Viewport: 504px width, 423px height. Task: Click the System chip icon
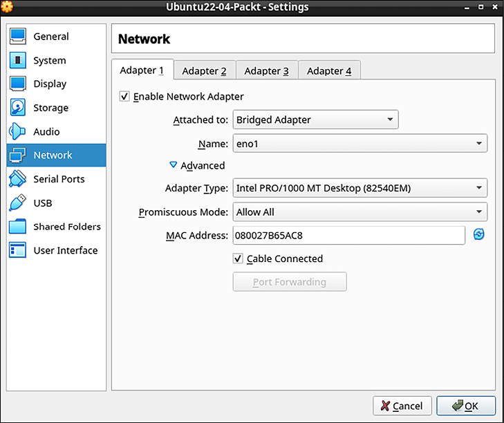click(x=18, y=60)
